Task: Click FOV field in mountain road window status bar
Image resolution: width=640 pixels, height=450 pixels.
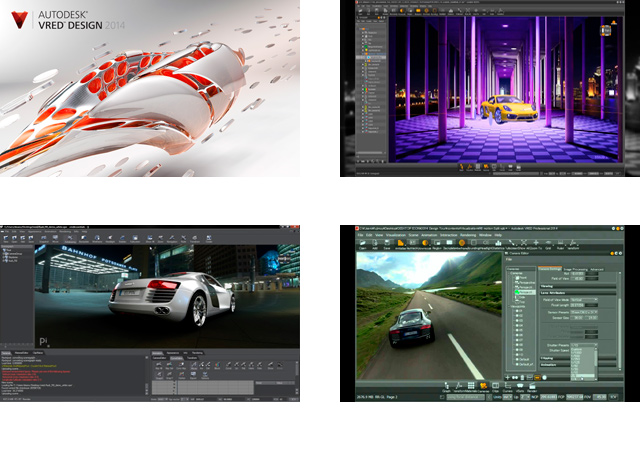Action: (600, 397)
